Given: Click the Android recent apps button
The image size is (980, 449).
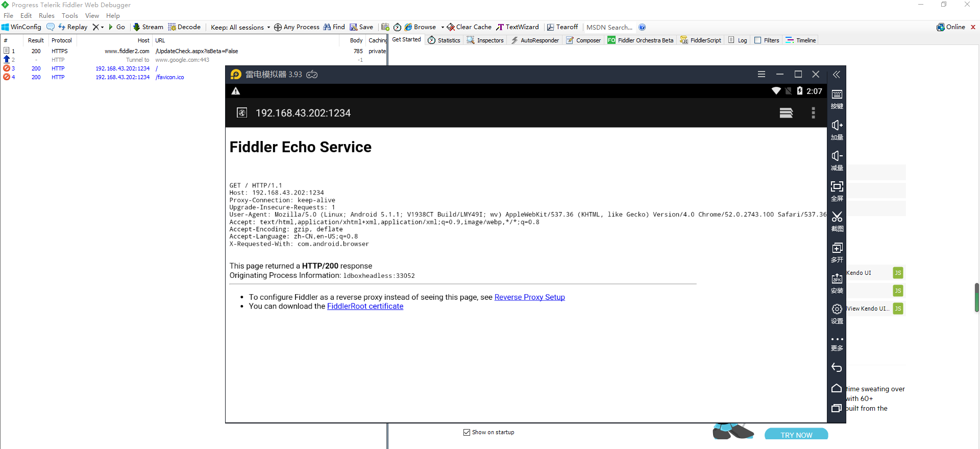Looking at the screenshot, I should [x=837, y=408].
